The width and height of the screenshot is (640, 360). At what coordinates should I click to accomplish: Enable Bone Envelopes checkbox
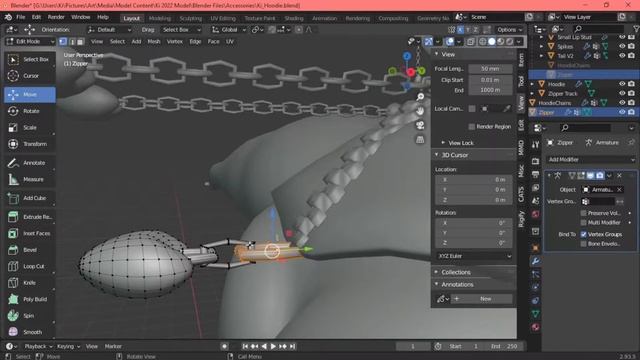[x=584, y=244]
